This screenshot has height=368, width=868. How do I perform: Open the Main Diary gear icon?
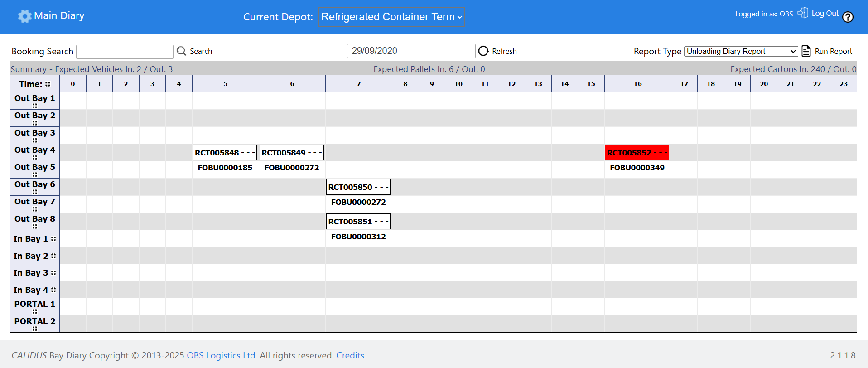pos(24,16)
